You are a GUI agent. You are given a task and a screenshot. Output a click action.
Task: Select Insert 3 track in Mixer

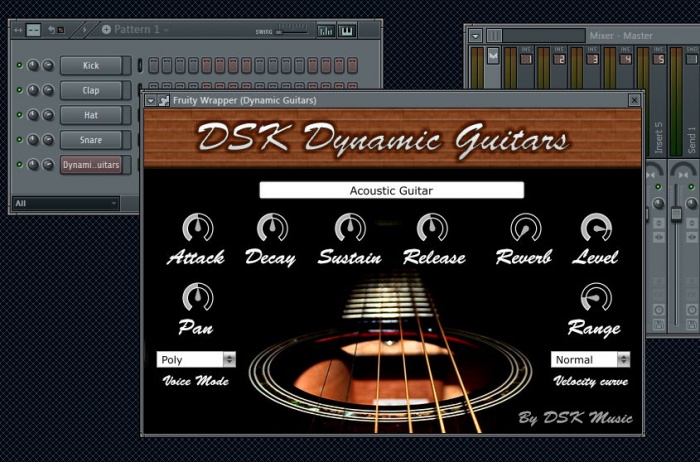pos(592,59)
